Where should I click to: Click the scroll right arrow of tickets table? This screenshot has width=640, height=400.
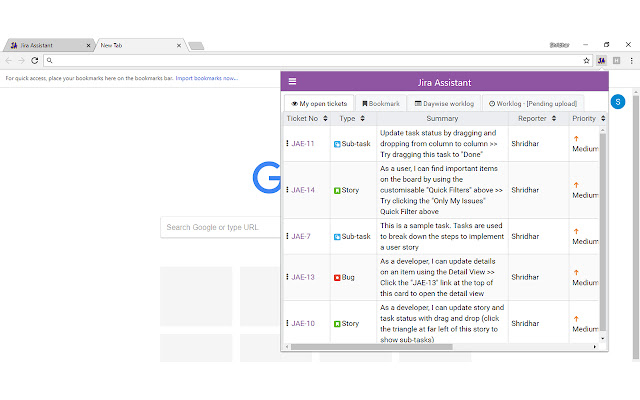[x=595, y=347]
